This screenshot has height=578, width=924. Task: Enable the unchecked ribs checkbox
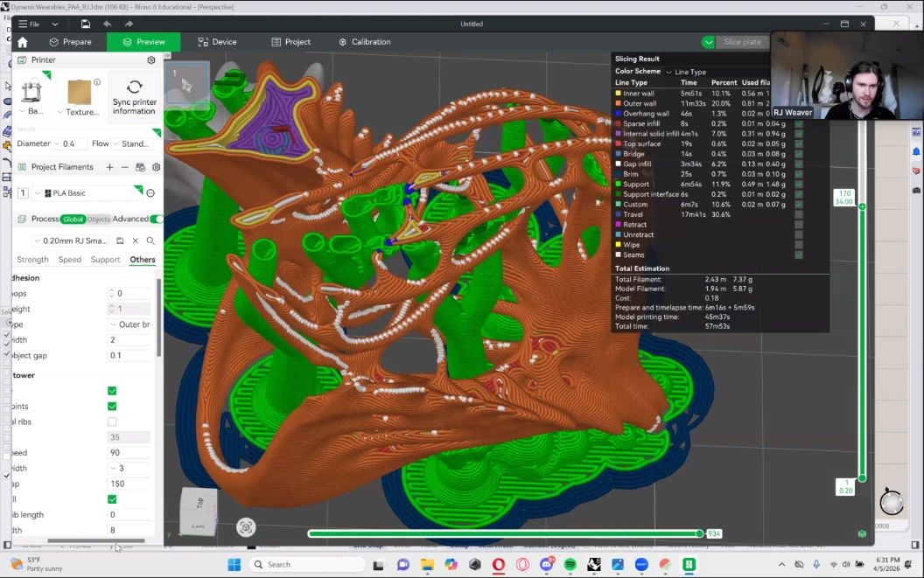112,421
